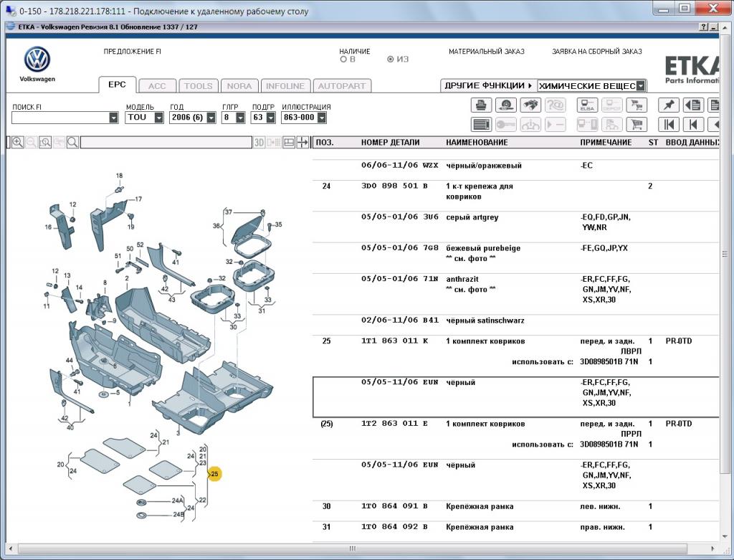Toggle the split layout view icon
734x560 pixels.
point(289,143)
